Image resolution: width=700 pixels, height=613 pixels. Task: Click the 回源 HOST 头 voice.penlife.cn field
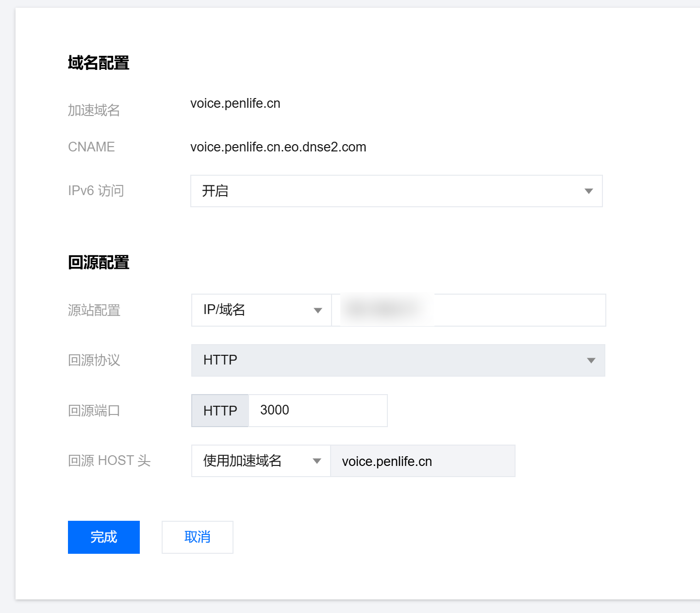pos(422,461)
